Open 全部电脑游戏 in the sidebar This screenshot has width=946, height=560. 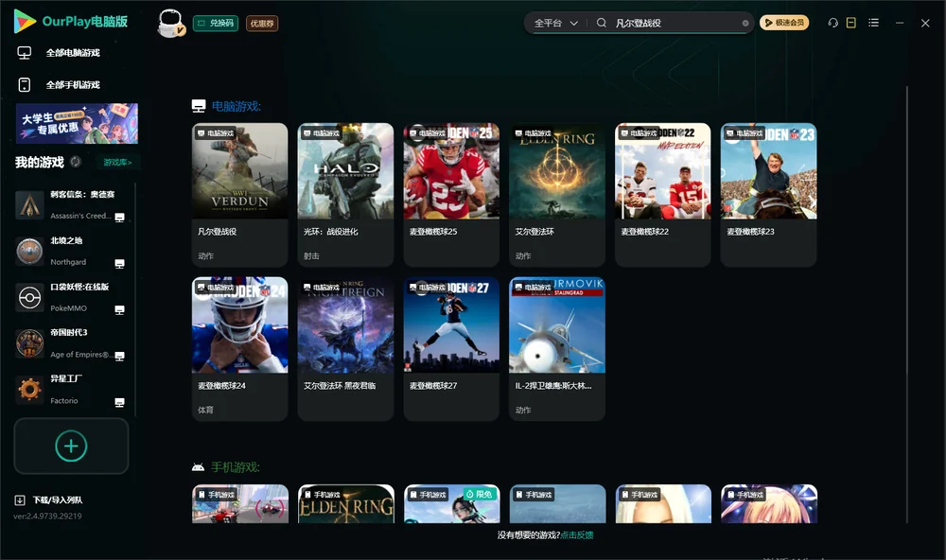[x=73, y=53]
